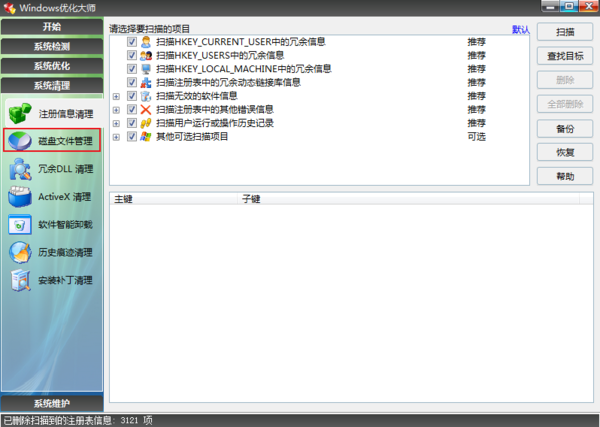
Task: Open ActiveX 清理 icon
Action: click(20, 197)
